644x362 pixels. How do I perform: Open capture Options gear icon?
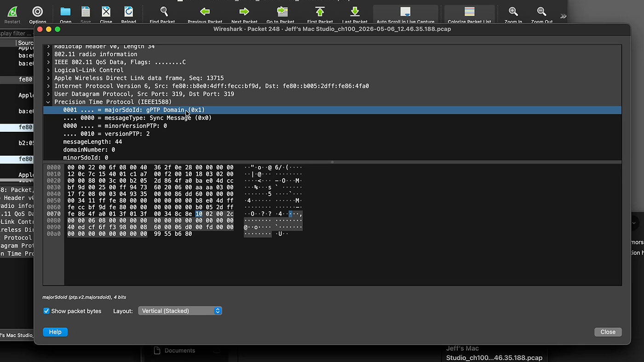tap(38, 12)
